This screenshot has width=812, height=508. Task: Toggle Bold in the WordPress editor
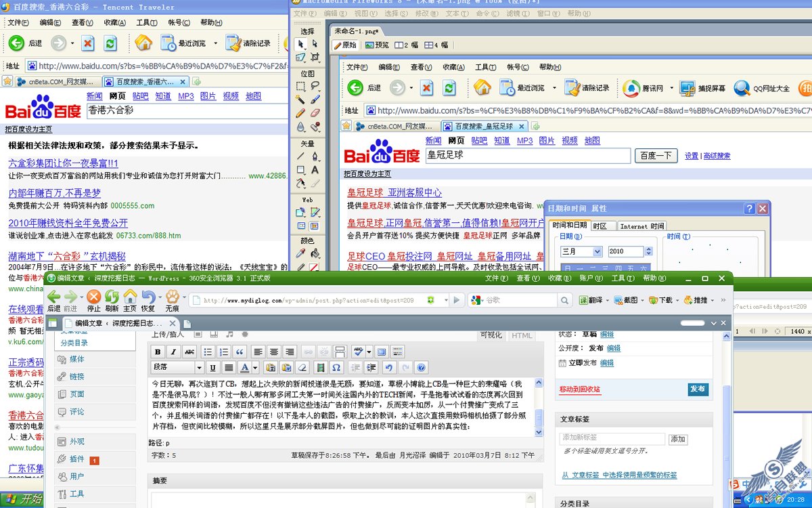tap(157, 352)
